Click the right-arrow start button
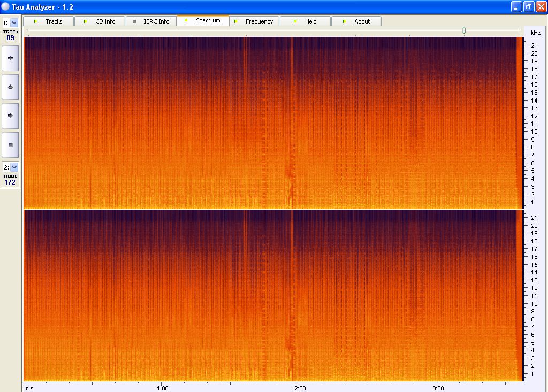Screen dimensions: 548x392 [x=10, y=116]
